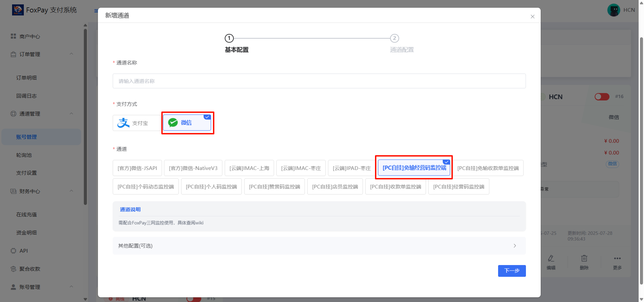Click the edit pencil icon
The height and width of the screenshot is (302, 644).
(551, 258)
